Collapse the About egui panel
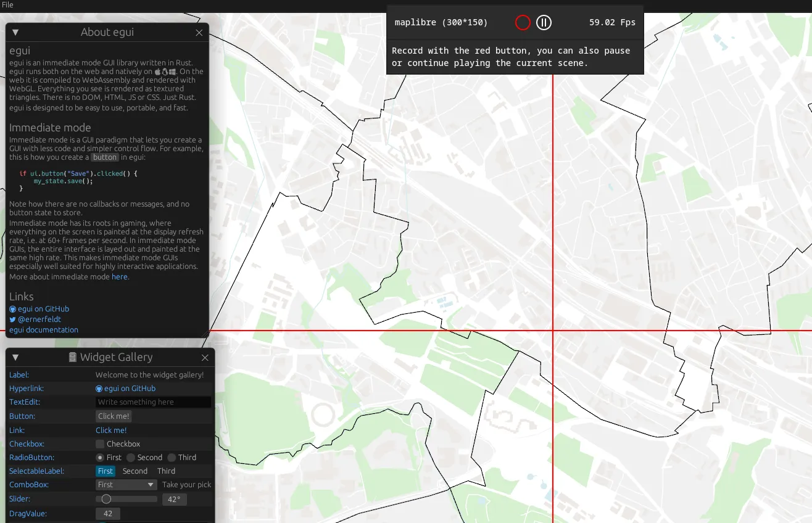 [15, 32]
